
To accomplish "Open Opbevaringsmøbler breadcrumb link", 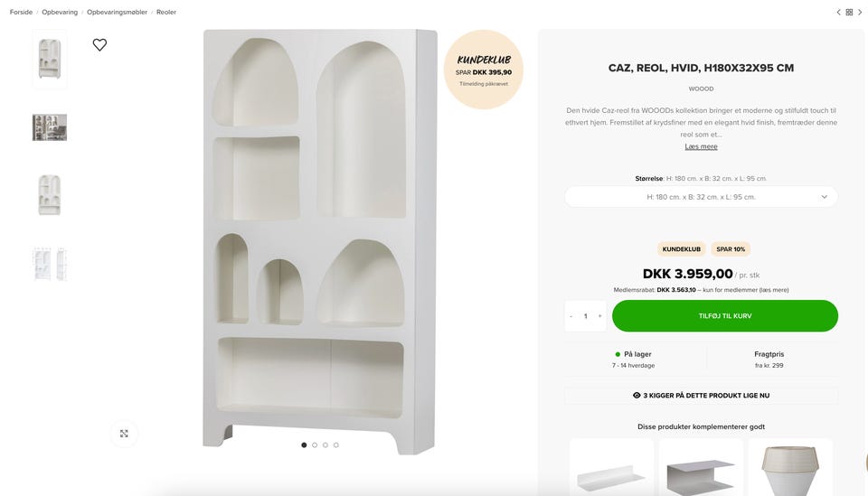I will tap(117, 12).
